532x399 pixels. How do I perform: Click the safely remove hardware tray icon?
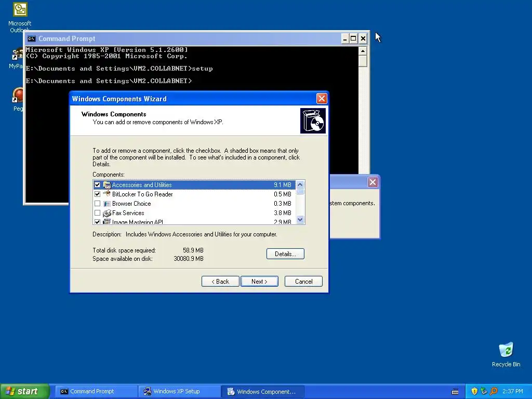[x=484, y=391]
